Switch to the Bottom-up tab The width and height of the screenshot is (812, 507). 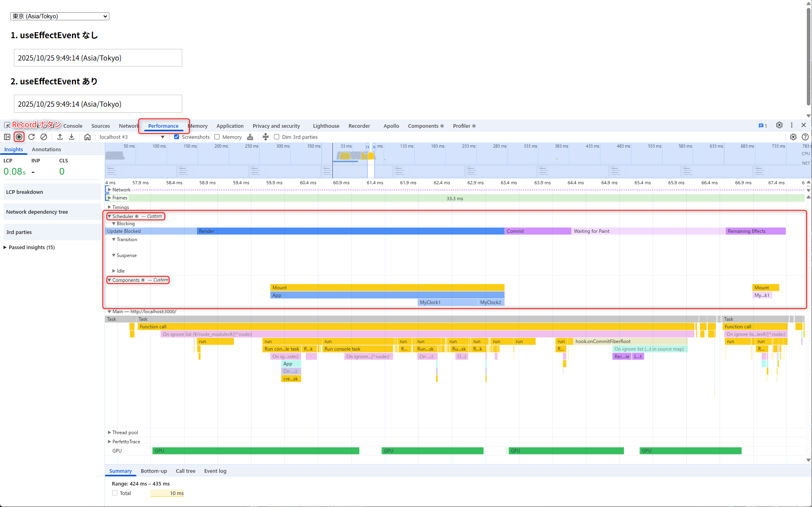click(x=154, y=471)
